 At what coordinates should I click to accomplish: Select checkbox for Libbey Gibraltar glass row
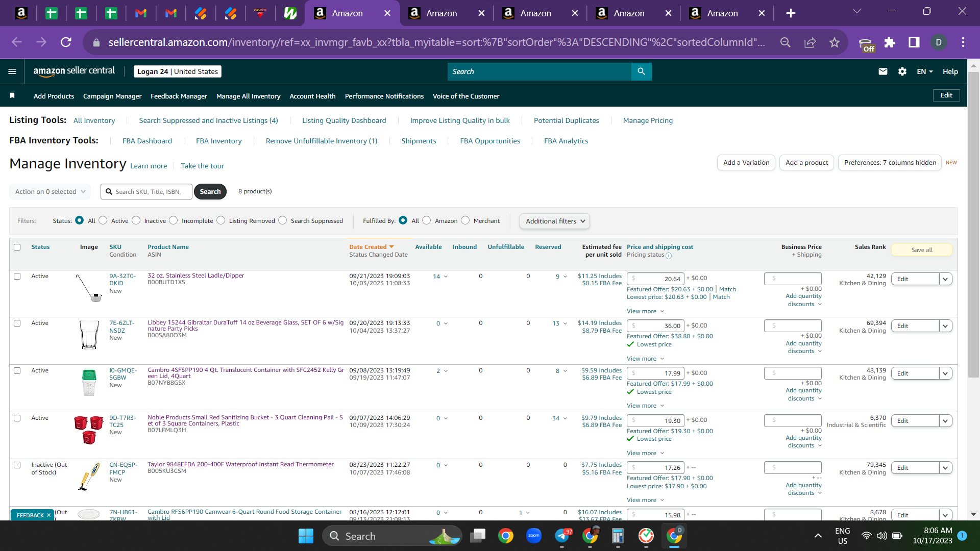(17, 323)
